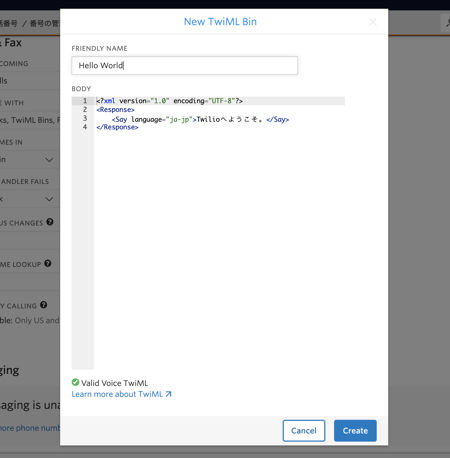Click the external link arrow icon
Image resolution: width=450 pixels, height=458 pixels.
[x=168, y=394]
